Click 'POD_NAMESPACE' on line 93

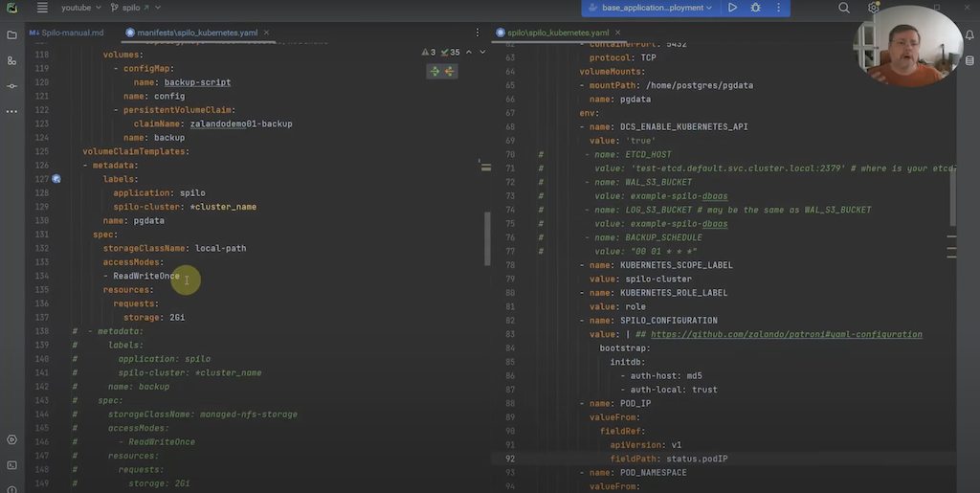pos(653,472)
